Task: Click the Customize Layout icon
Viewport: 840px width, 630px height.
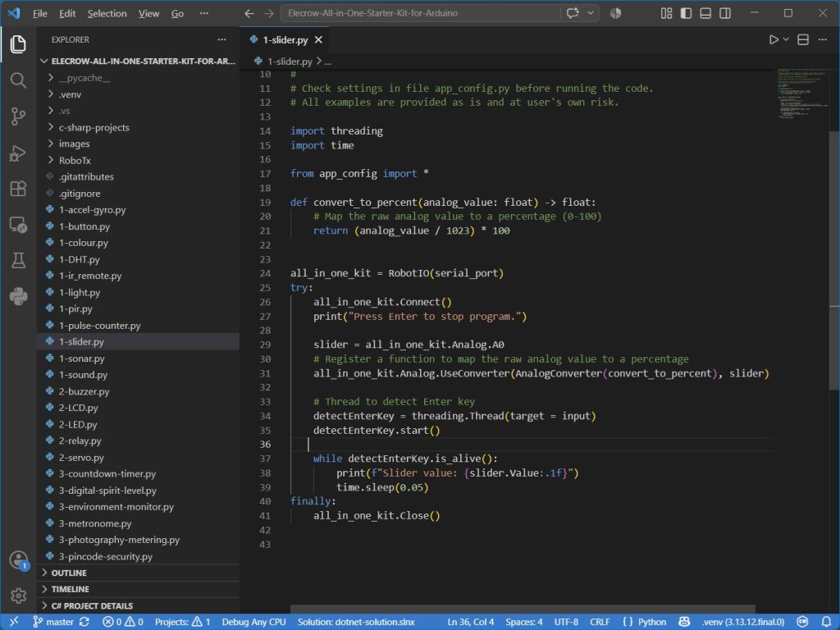Action: click(x=666, y=13)
